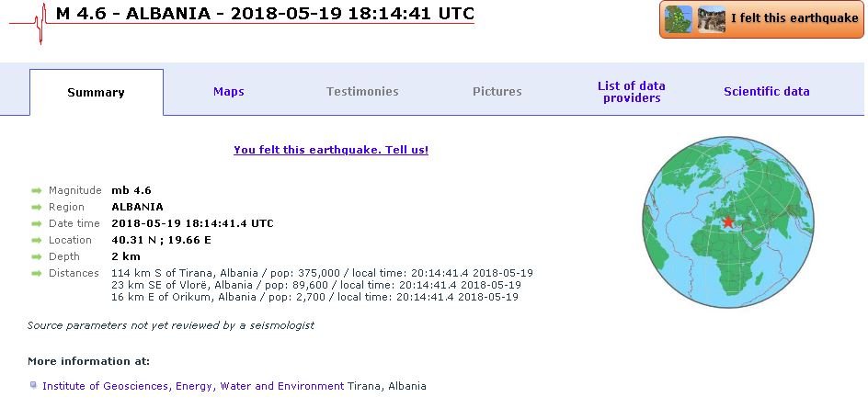Click the green arrow beside Distances
The width and height of the screenshot is (868, 420).
tap(37, 273)
